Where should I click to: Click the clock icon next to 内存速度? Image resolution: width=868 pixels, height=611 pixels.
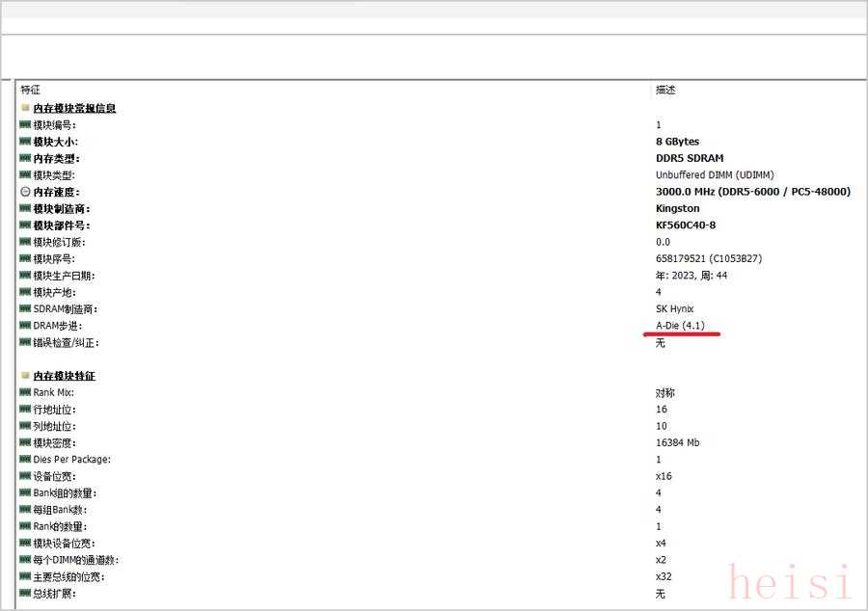click(25, 192)
